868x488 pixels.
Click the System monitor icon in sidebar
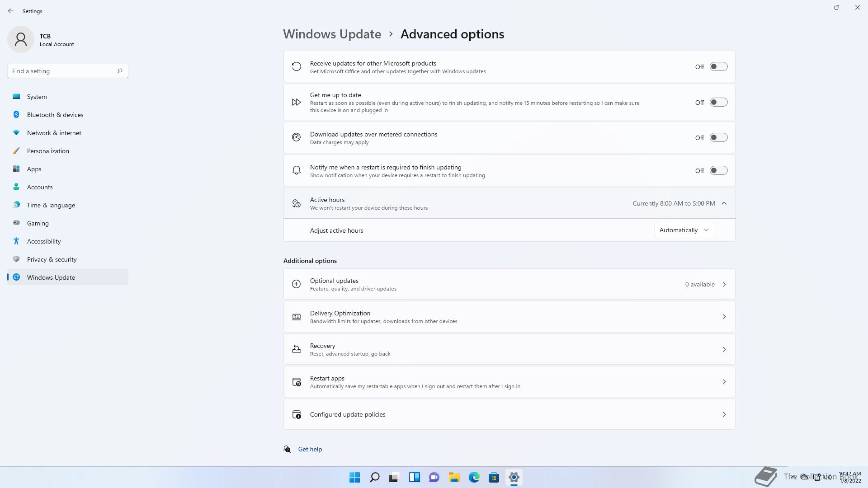(16, 96)
